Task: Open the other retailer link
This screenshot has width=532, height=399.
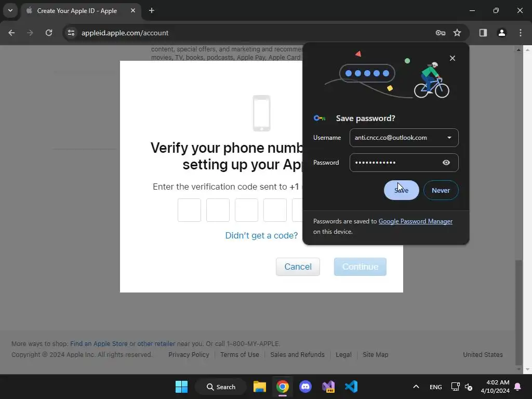Action: [156, 344]
